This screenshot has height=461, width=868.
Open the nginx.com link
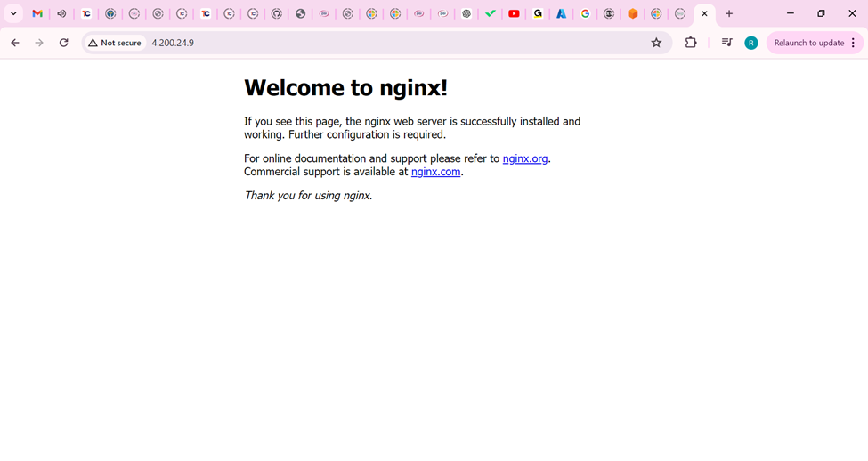point(435,172)
